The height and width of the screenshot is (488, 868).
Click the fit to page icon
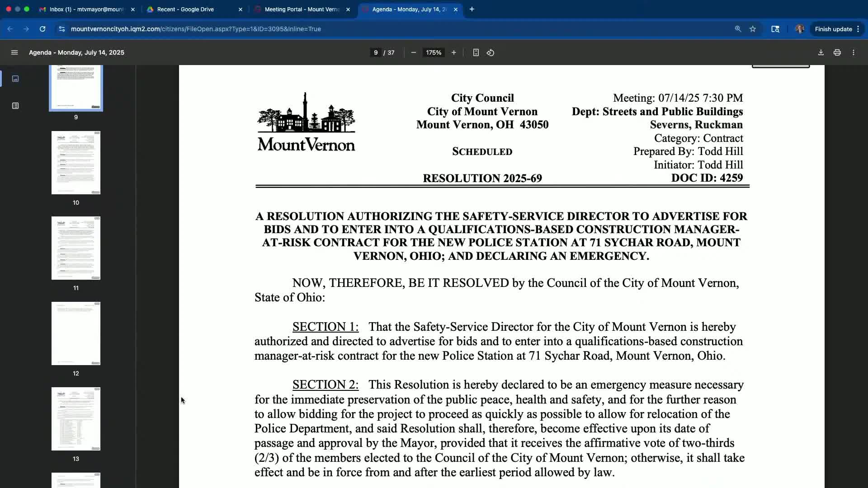476,52
